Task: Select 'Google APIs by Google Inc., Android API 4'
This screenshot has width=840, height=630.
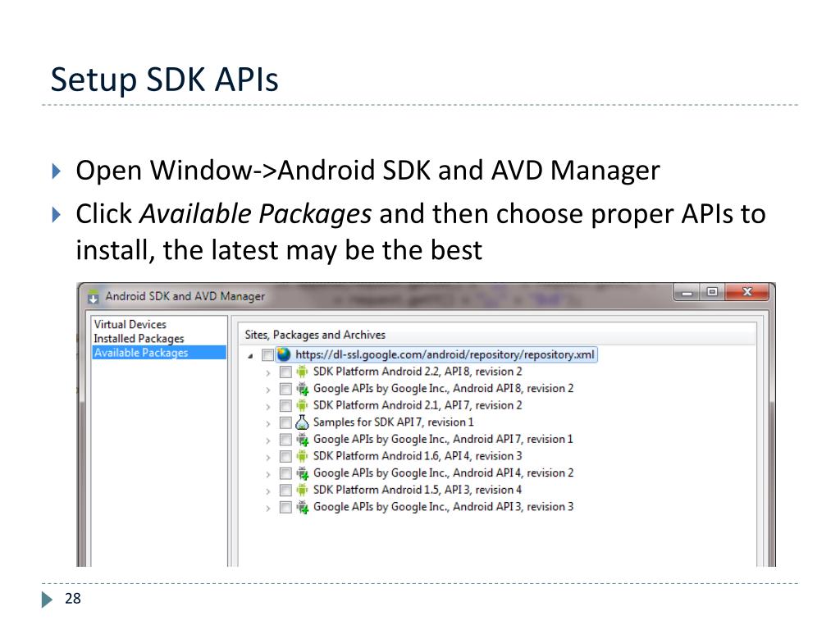Action: (x=443, y=473)
